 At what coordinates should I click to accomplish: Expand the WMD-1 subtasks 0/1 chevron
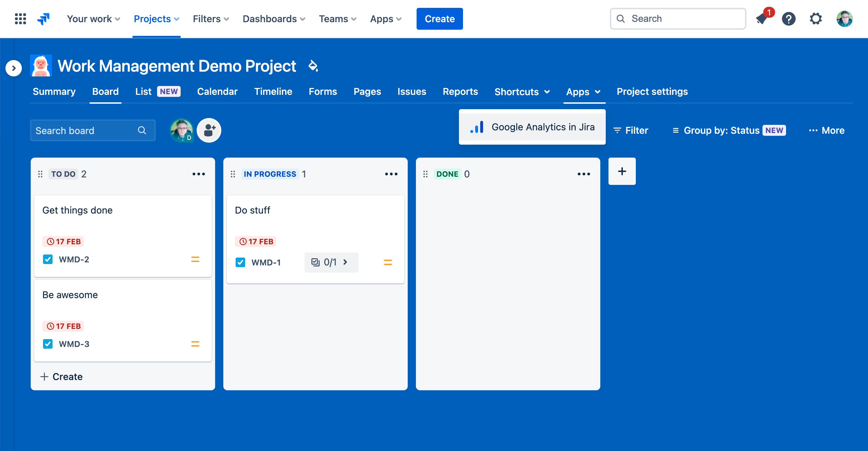345,262
